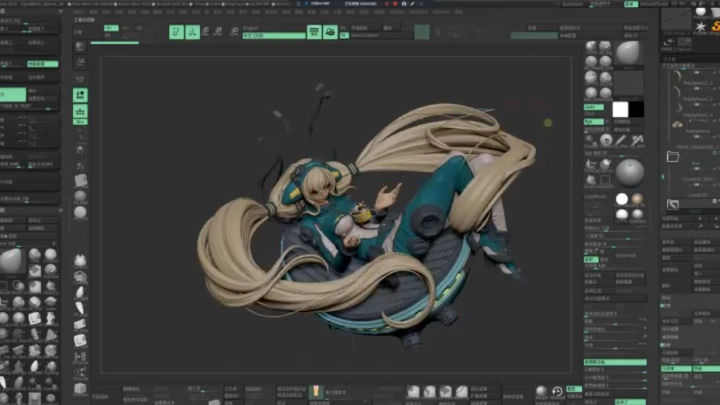Viewport: 720px width, 405px height.
Task: Select the Move tool icon in top toolbar
Action: [x=206, y=32]
